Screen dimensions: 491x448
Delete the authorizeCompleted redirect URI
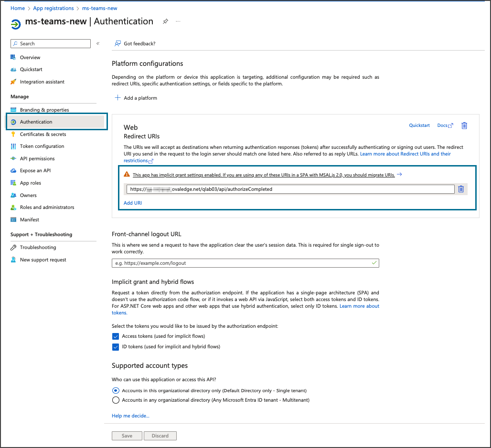point(460,189)
